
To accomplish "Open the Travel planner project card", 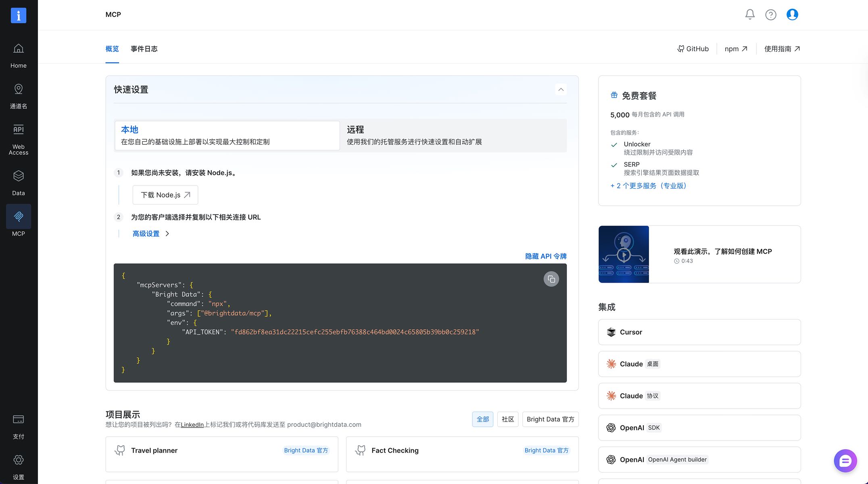I will pos(222,454).
